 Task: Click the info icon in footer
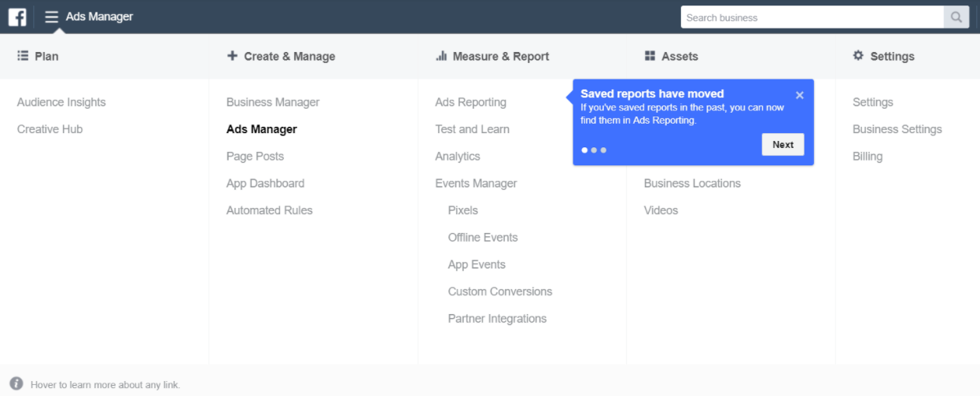coord(17,384)
